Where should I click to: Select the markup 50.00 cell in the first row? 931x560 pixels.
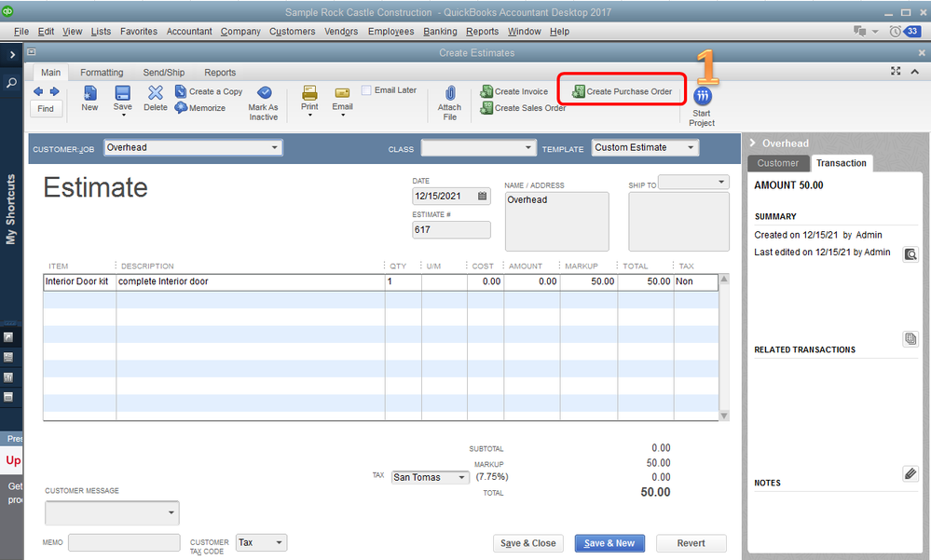coord(588,282)
